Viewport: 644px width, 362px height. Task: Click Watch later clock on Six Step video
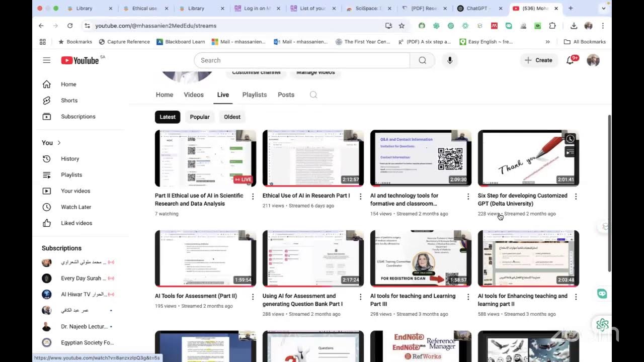coord(570,139)
